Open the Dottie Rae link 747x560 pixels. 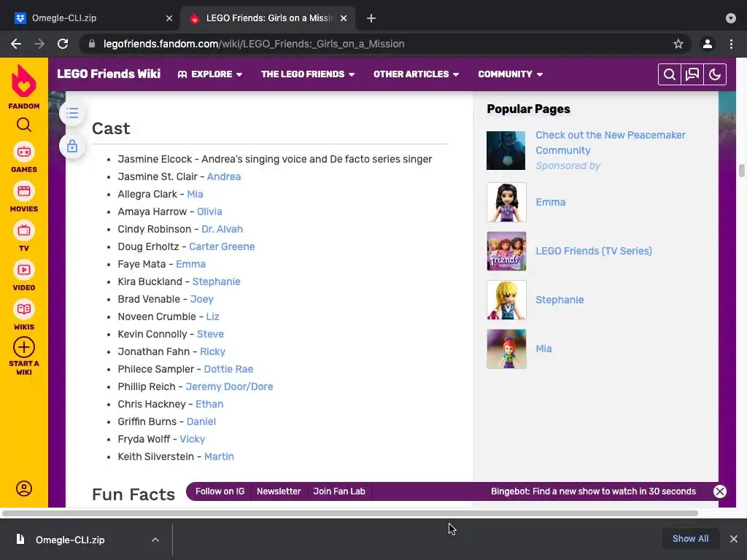point(228,369)
